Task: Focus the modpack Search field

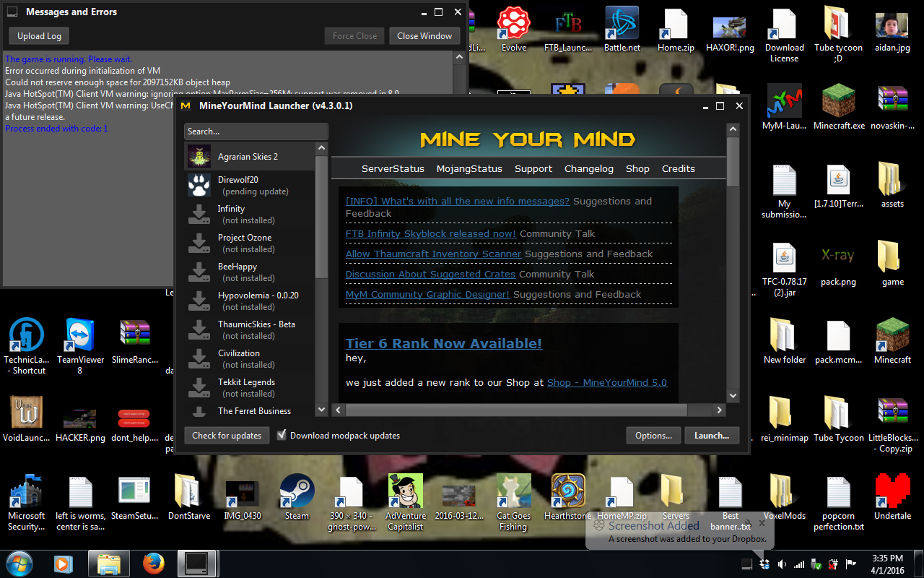Action: pyautogui.click(x=256, y=131)
